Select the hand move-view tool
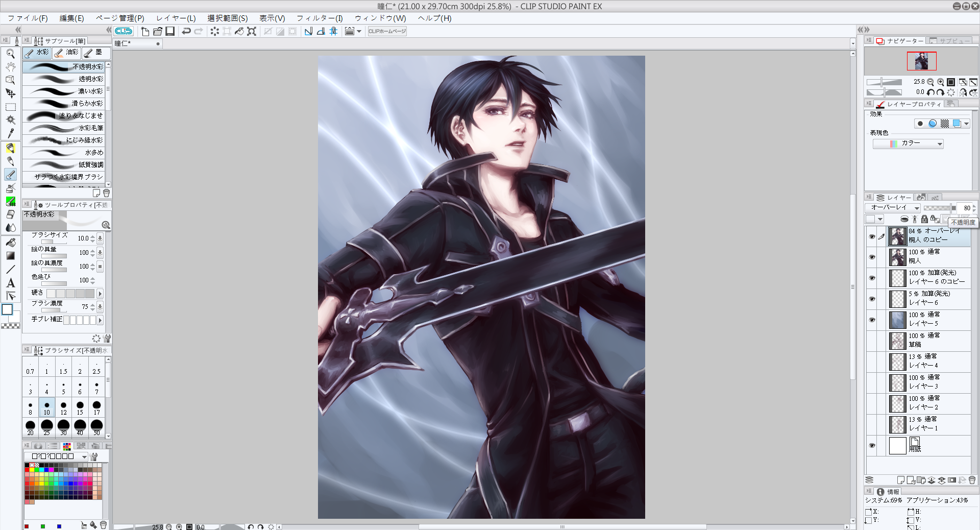The image size is (980, 530). [10, 67]
